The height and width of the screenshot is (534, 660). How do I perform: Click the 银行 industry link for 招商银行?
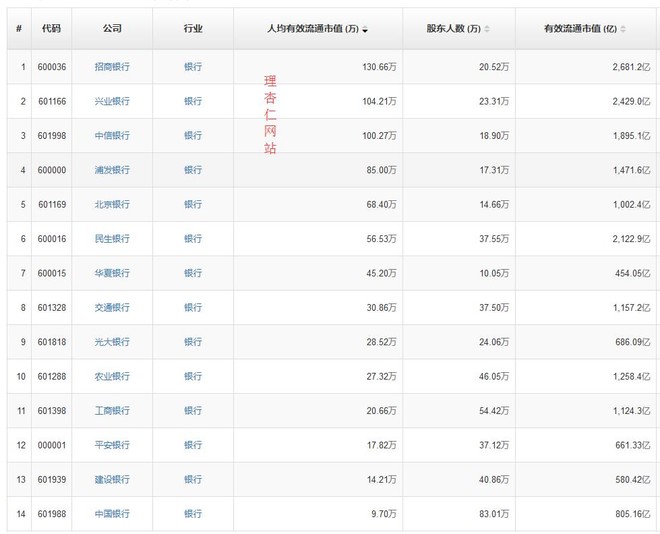click(193, 67)
